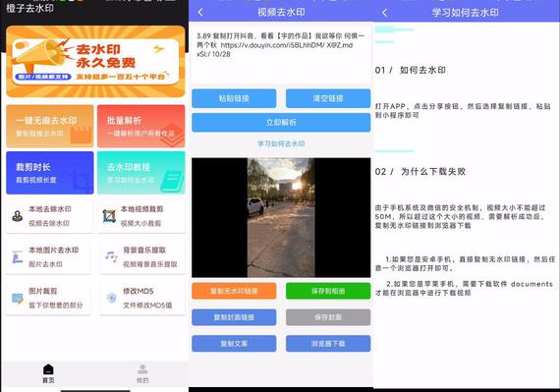Viewport: 560px width, 392px height.
Task: Switch to the 我的 profile tab
Action: click(142, 373)
